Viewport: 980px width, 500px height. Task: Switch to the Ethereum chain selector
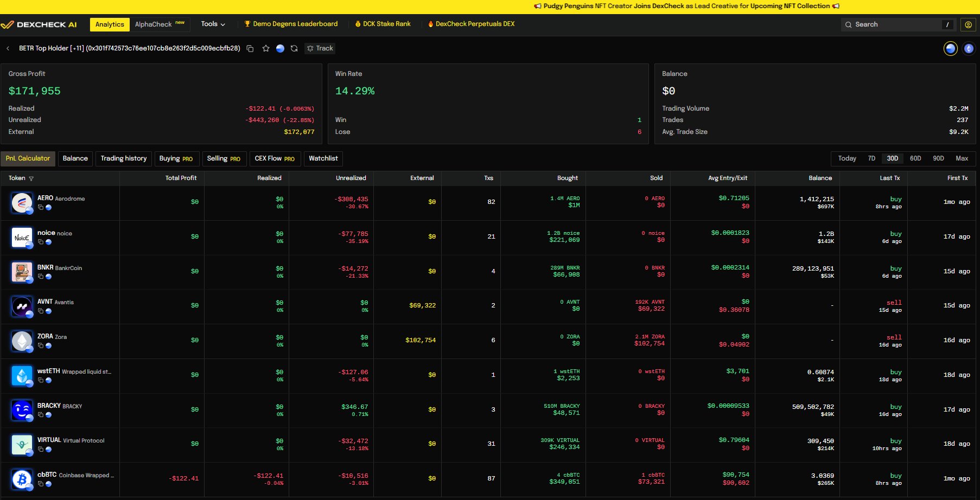[969, 49]
